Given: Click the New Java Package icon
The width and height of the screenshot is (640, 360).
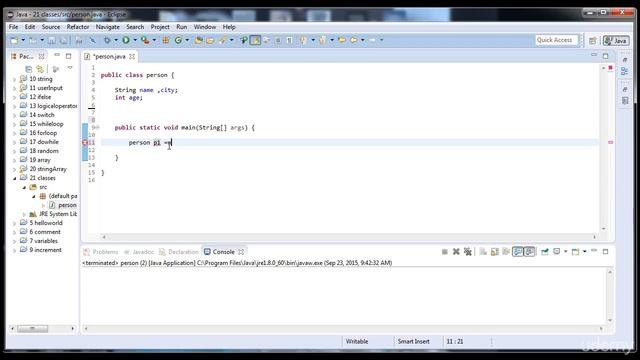Looking at the screenshot, I should [166, 40].
